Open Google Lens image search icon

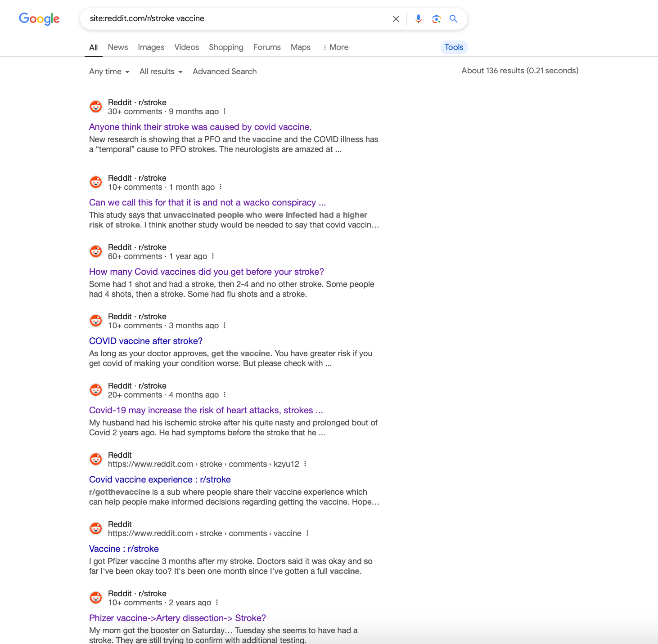(x=436, y=19)
